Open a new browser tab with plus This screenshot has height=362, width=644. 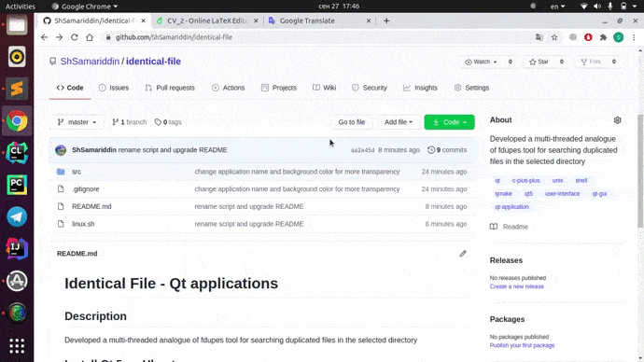point(386,21)
